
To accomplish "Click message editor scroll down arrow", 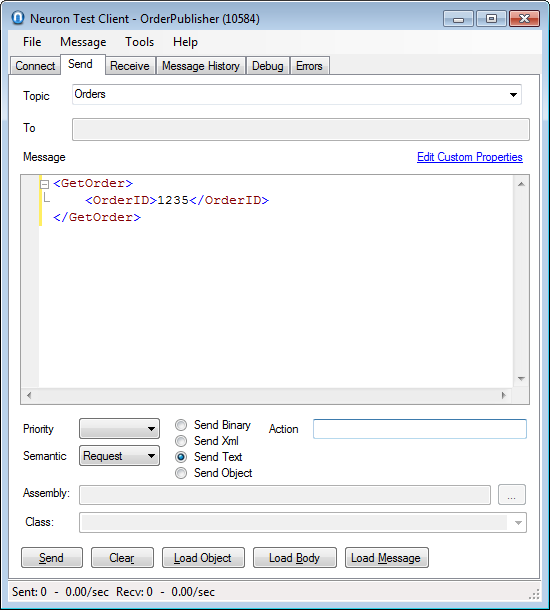I will coord(521,379).
